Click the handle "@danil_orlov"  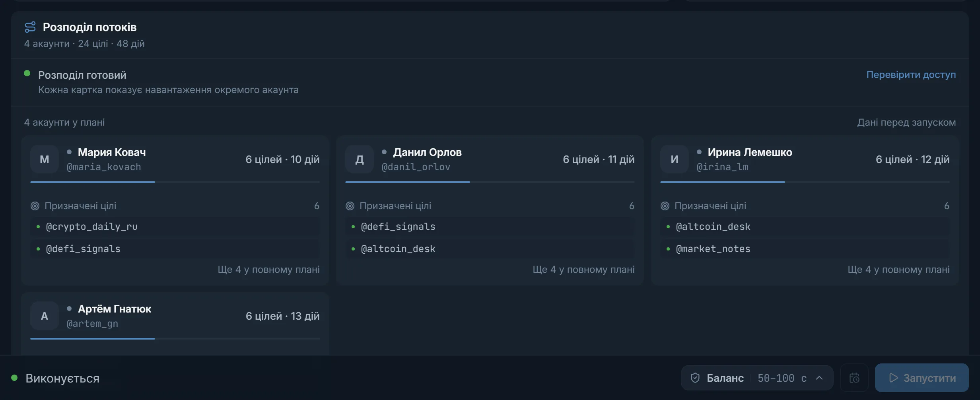(416, 167)
